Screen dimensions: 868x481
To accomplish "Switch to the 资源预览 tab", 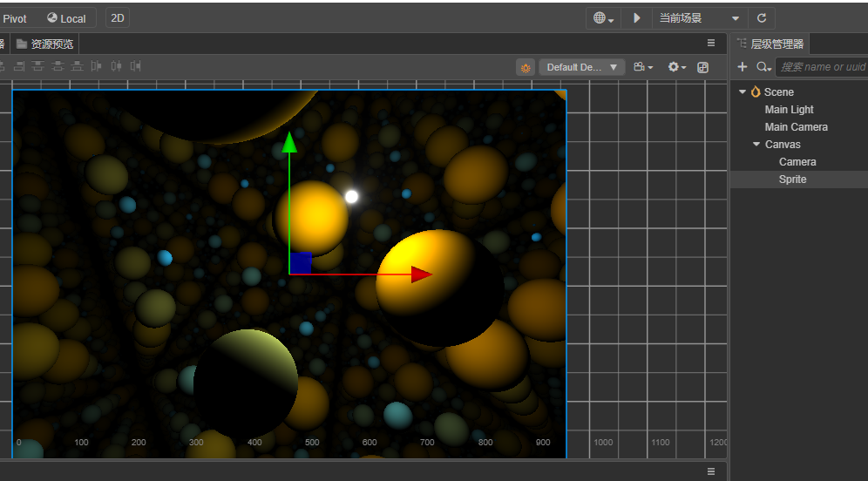I will click(45, 44).
